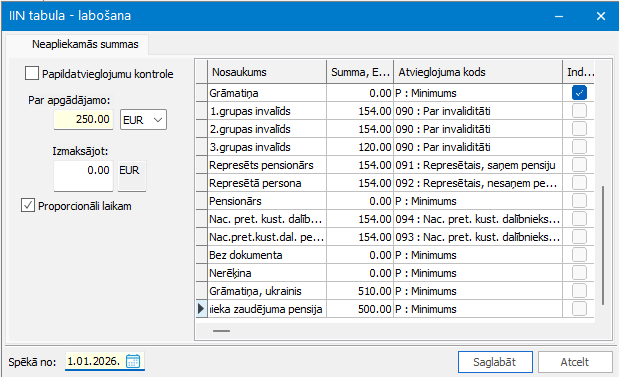Screen dimensions: 619x377
Task: Click the row selector for Bez dokumenta
Action: coord(202,255)
